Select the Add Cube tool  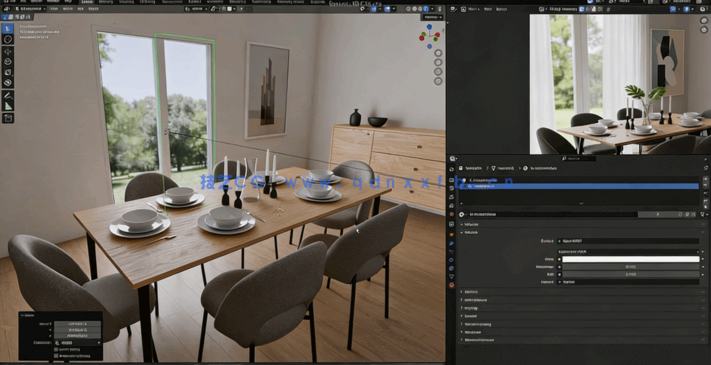click(8, 118)
